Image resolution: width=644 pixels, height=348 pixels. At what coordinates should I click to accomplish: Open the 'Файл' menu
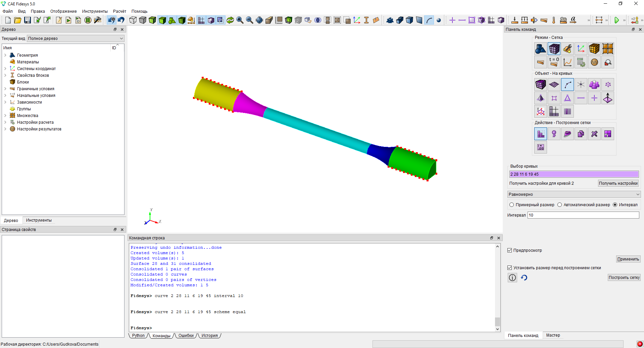pyautogui.click(x=8, y=11)
